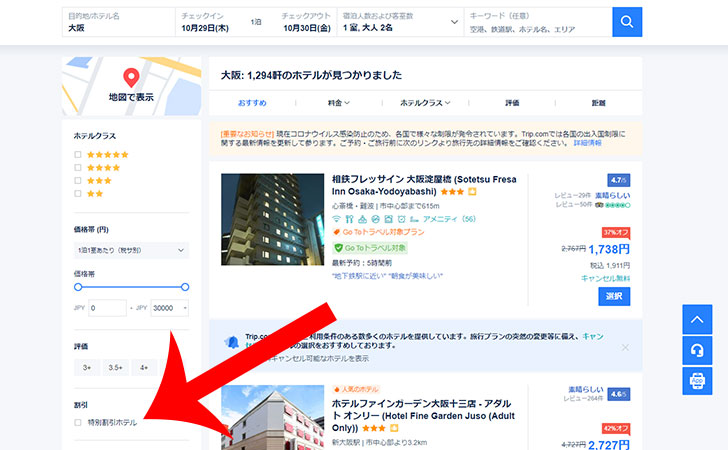Click the check-in date 10月29日(木)
The height and width of the screenshot is (450, 728).
pyautogui.click(x=205, y=28)
